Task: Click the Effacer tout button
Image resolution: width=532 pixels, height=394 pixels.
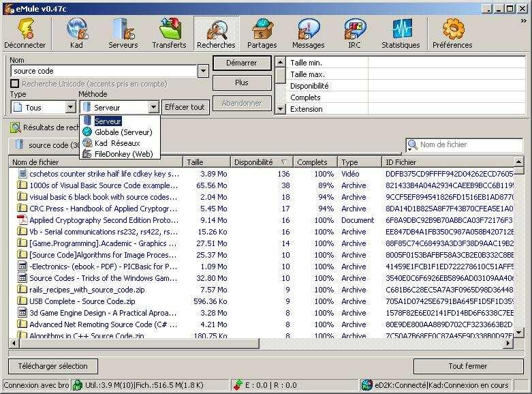Action: (185, 107)
